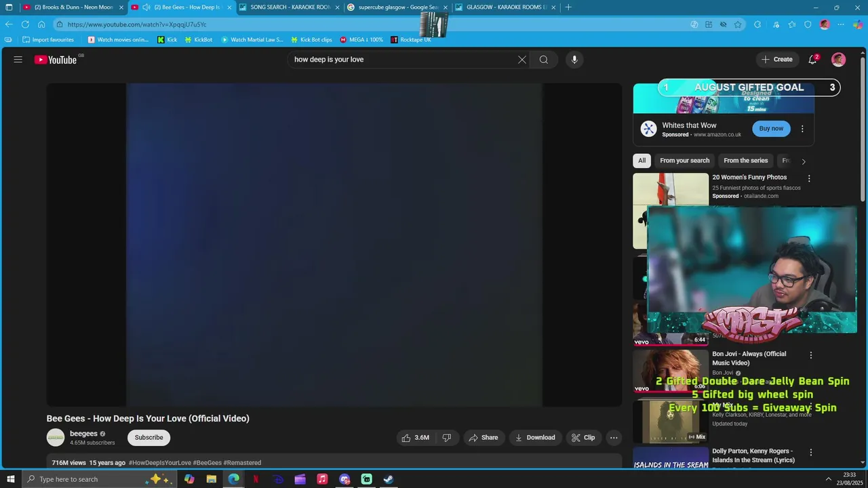Click the #HowDeepIsYourLove hashtag
Screen dimensions: 868x488
coord(160,463)
